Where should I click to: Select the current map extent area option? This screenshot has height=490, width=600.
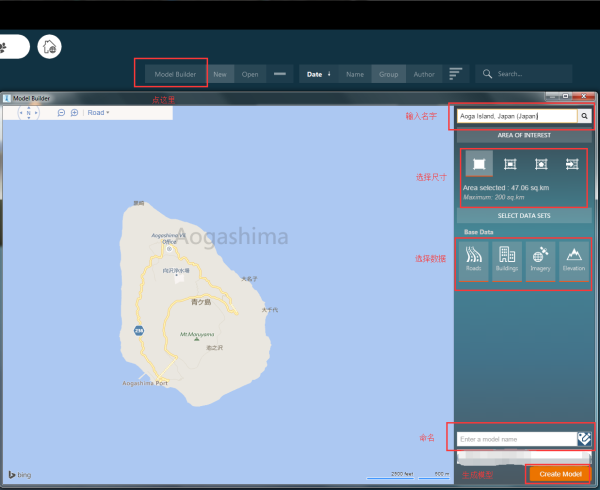(x=479, y=164)
